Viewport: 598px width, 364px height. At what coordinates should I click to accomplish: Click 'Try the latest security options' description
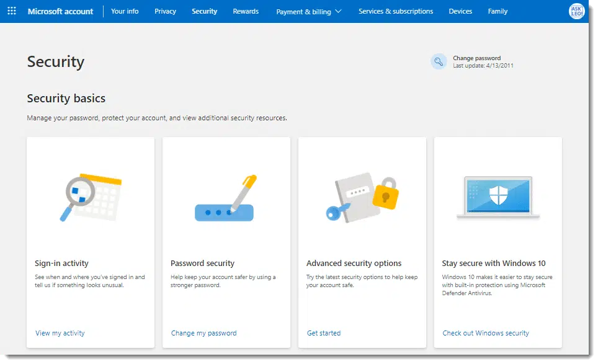(362, 281)
